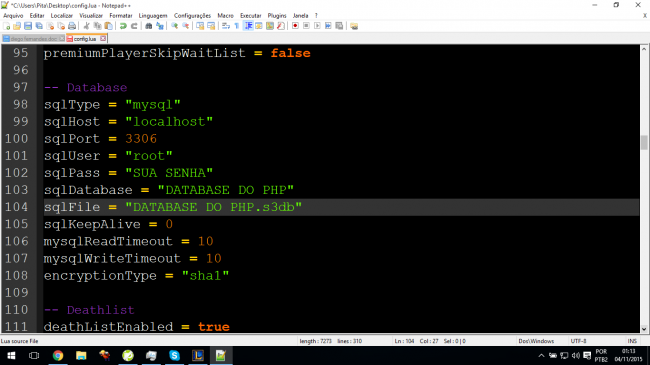Image resolution: width=650 pixels, height=365 pixels.
Task: Open the function list toolbar icon
Action: pos(281,26)
